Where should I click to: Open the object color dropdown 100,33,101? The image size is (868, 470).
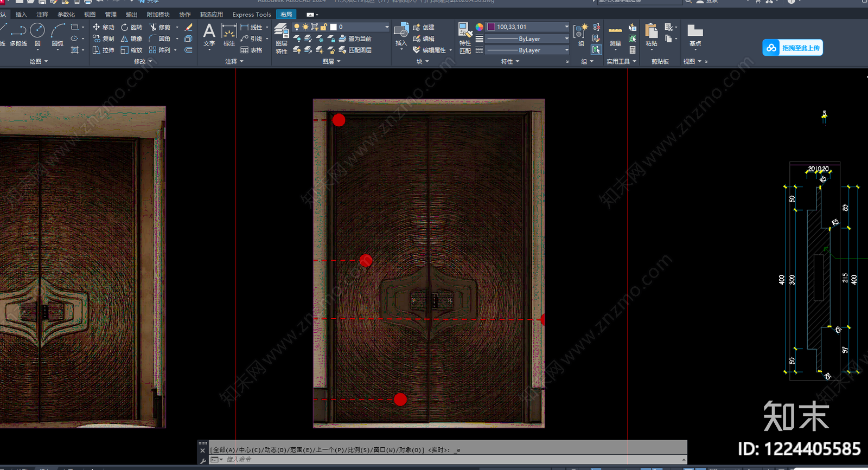coord(527,27)
